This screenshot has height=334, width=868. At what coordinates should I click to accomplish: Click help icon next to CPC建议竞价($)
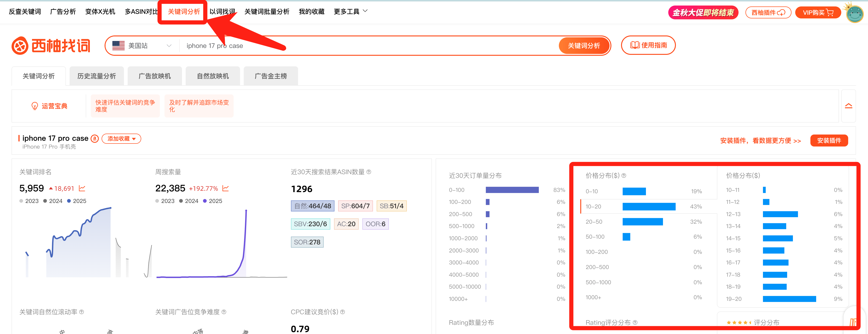[x=342, y=312]
